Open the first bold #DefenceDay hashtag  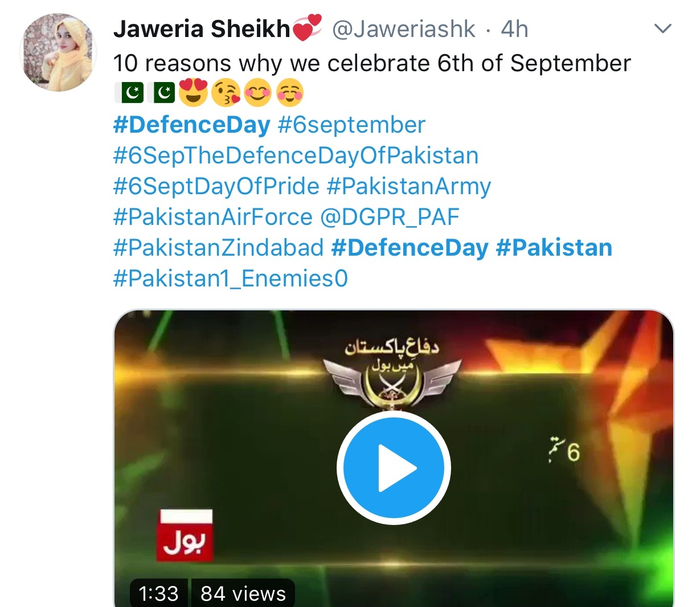[191, 125]
